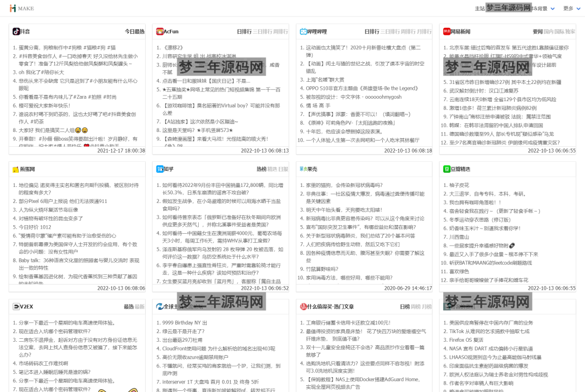The image size is (585, 392).
Task: Open 豆瓣 item '柚子皮花'
Action: click(x=459, y=185)
